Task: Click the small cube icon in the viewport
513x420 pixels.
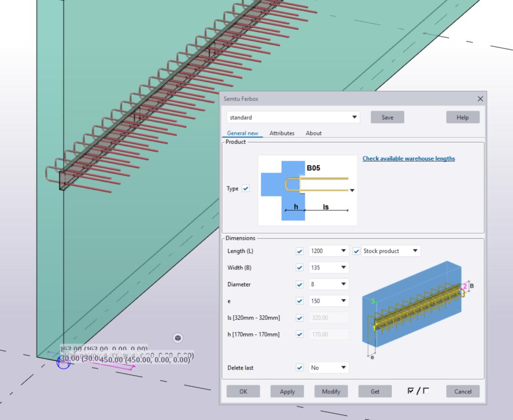Action: click(178, 338)
